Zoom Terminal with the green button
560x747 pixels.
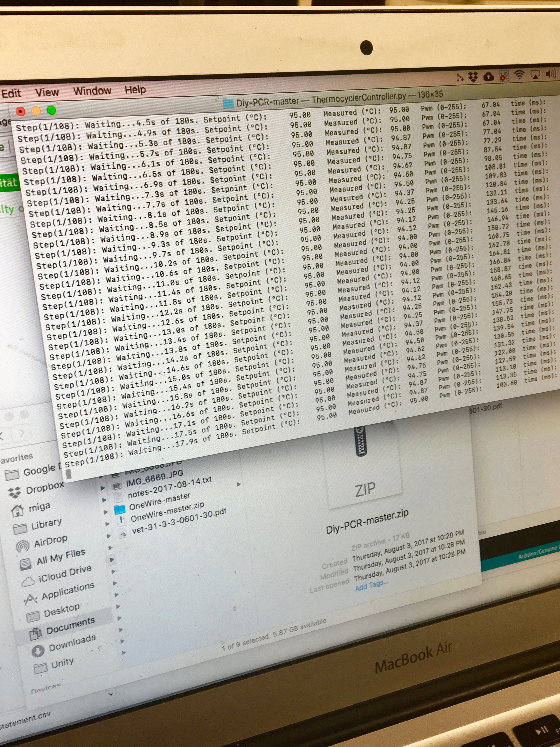click(x=51, y=110)
